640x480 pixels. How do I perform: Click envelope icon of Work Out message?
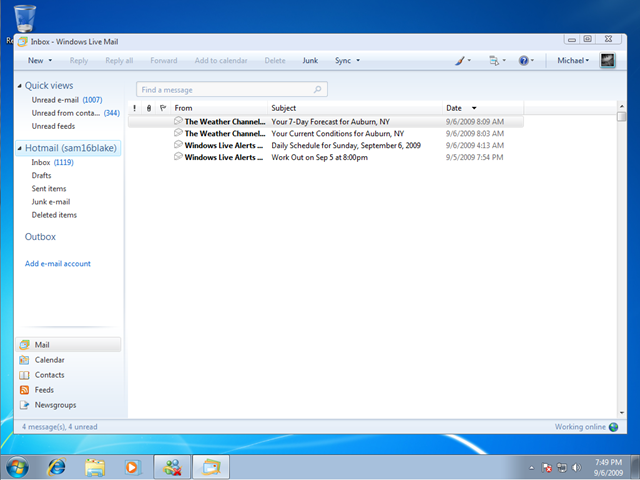tap(178, 156)
